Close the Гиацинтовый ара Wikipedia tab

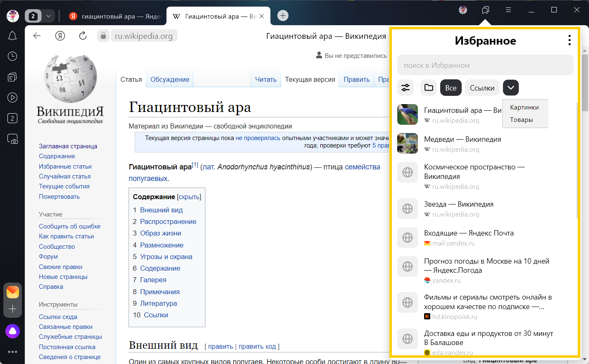coord(262,16)
